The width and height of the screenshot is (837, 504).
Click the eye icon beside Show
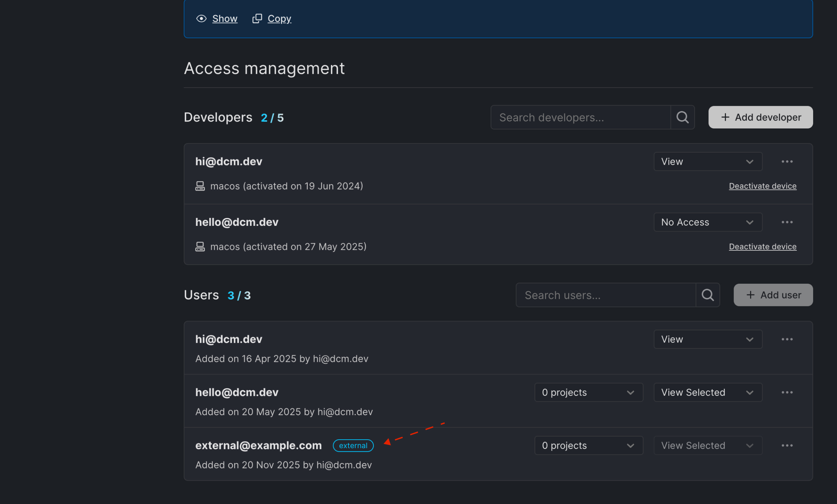tap(201, 19)
